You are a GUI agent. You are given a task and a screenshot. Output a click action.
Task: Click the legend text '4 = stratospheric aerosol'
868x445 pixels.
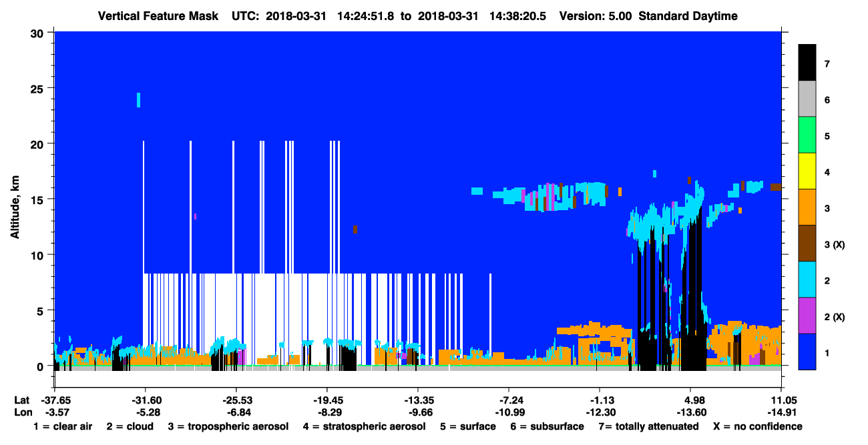coord(365,427)
